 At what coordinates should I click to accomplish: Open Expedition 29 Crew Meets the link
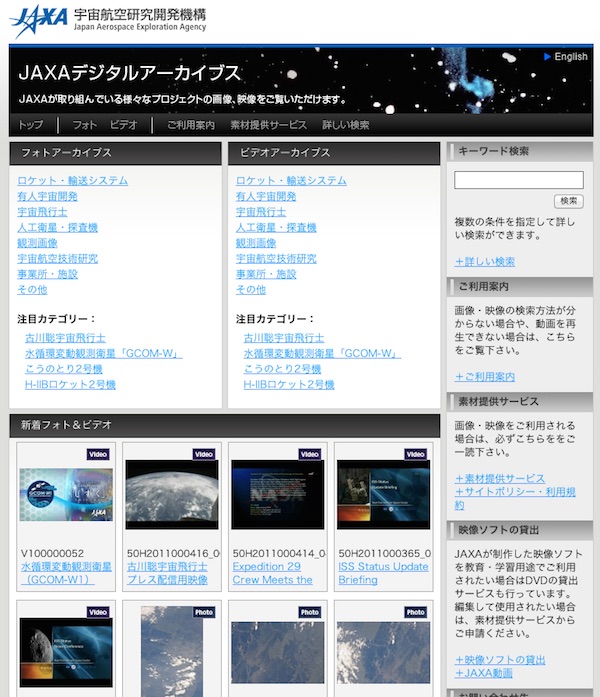pyautogui.click(x=272, y=573)
